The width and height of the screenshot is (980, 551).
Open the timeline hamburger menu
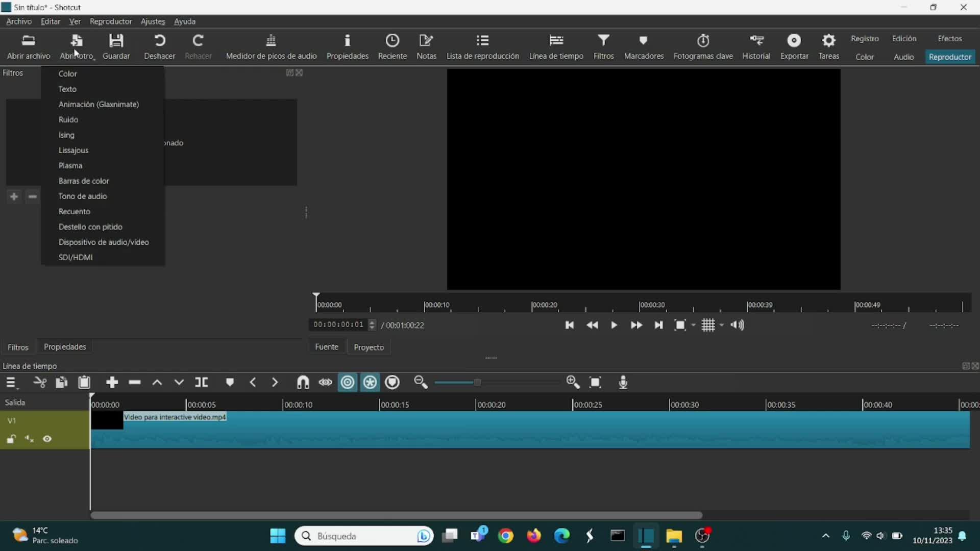tap(11, 382)
